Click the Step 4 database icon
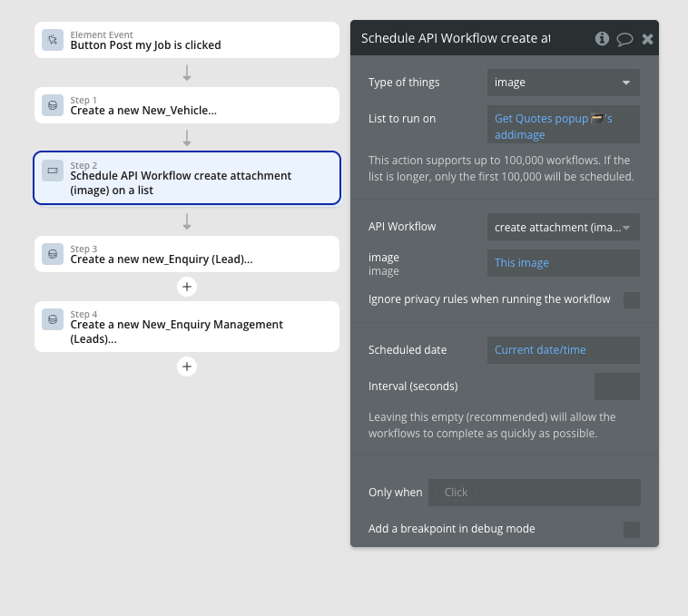The height and width of the screenshot is (616, 688). (53, 319)
